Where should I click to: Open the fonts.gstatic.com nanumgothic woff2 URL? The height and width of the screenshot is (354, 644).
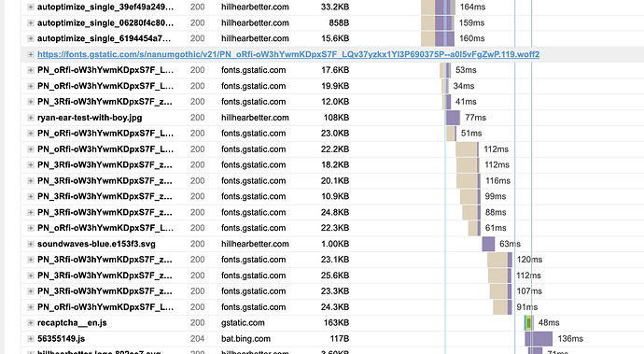tap(288, 54)
